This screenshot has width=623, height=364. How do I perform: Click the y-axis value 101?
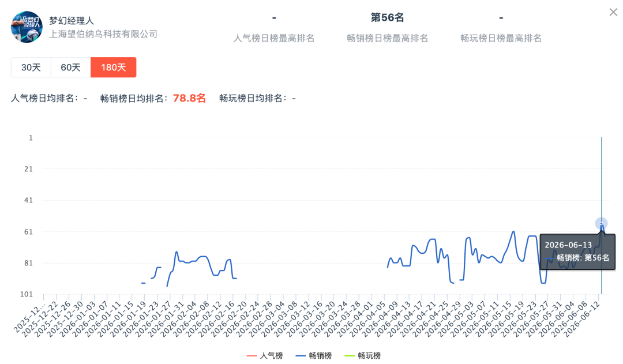(x=27, y=294)
